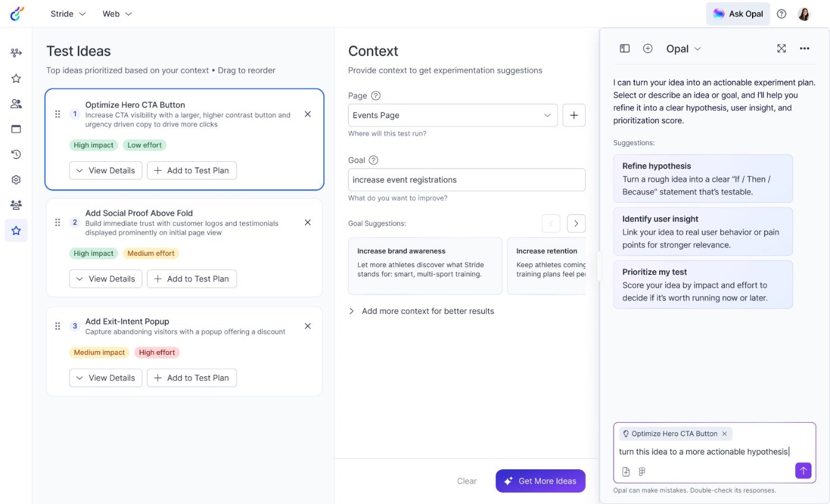Expand the Opal chat to fullscreen

click(x=781, y=49)
